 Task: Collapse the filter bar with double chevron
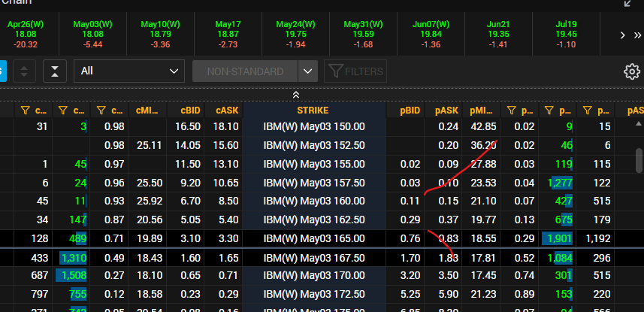pos(296,95)
